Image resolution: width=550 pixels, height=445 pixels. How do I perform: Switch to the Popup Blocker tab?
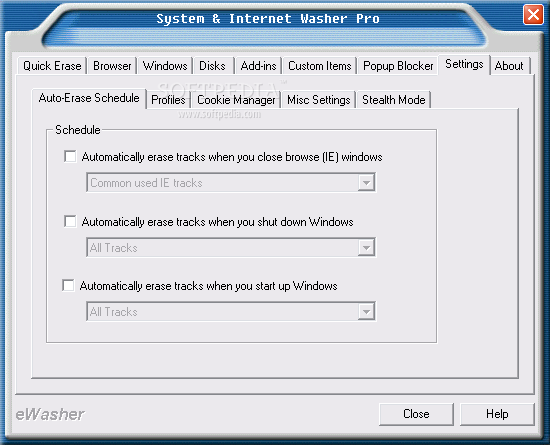pos(398,66)
